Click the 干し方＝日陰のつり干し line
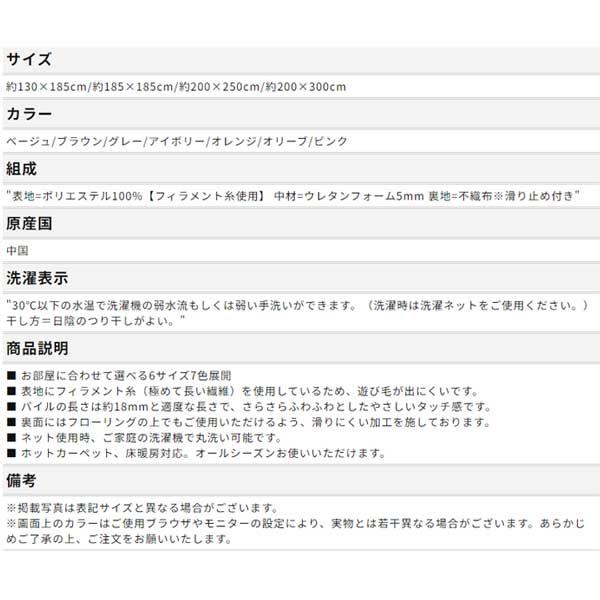This screenshot has width=600, height=600. pos(96,321)
